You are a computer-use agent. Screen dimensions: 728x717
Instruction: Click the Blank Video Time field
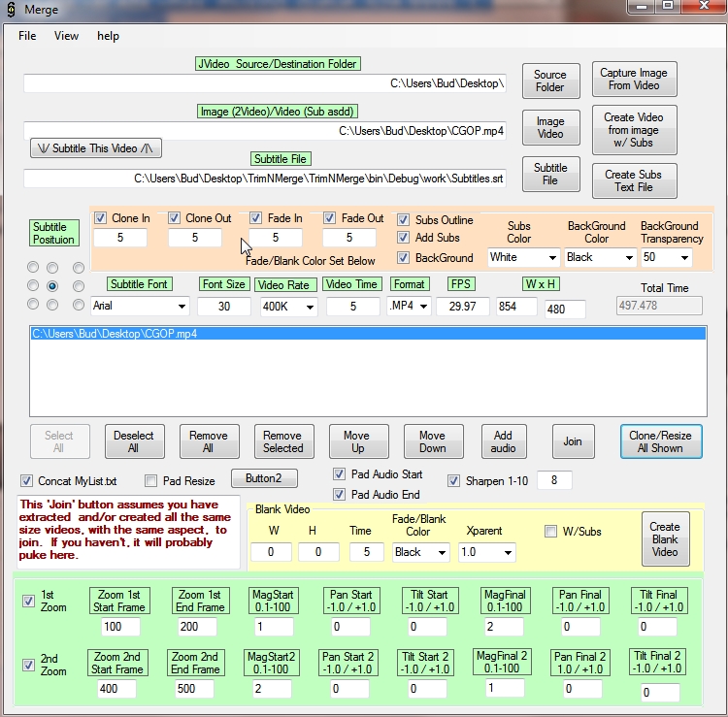pos(366,552)
